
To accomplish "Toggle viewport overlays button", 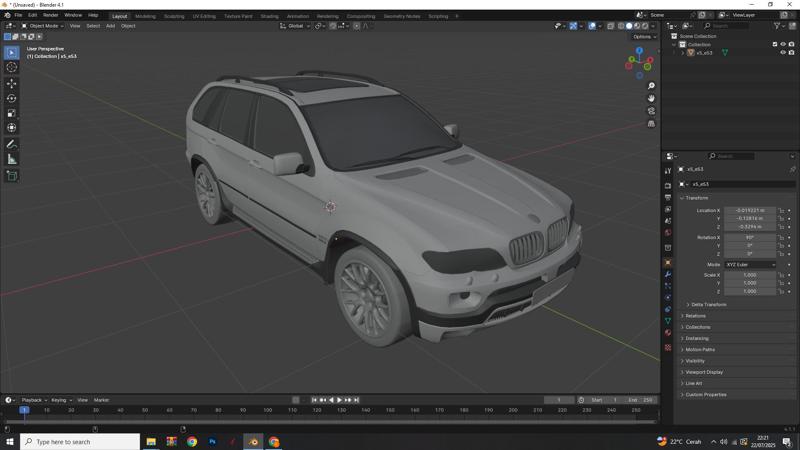I will pyautogui.click(x=592, y=26).
